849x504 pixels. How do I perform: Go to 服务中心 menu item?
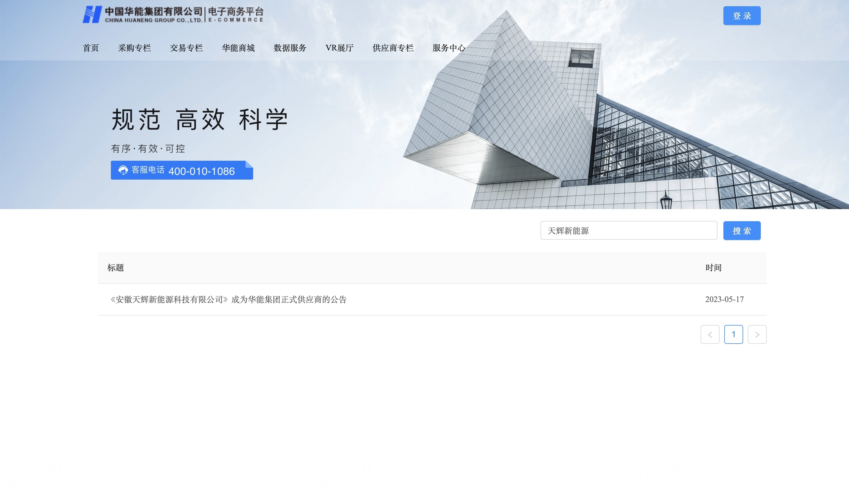coord(449,48)
